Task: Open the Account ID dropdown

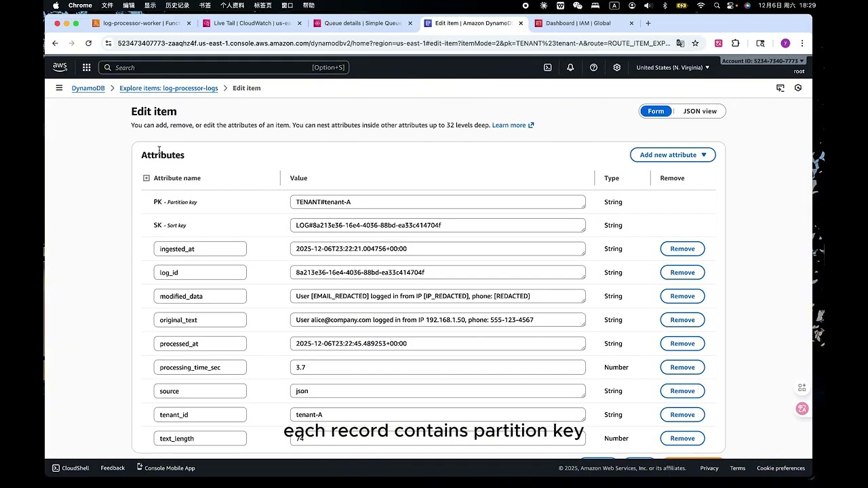Action: point(763,61)
